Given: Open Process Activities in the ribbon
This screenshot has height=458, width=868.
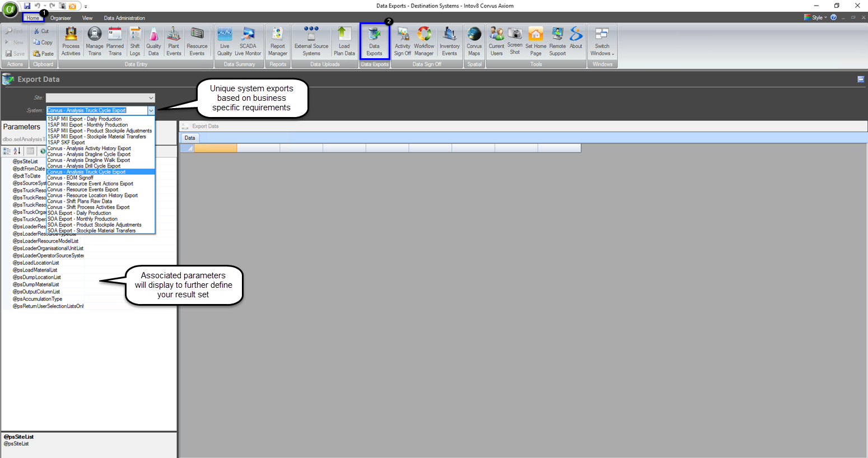Looking at the screenshot, I should click(71, 41).
